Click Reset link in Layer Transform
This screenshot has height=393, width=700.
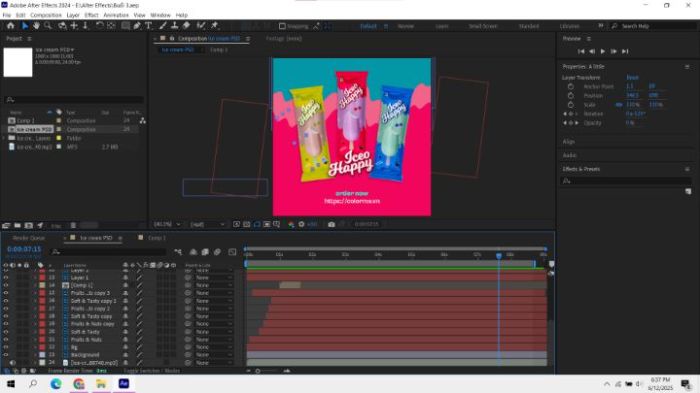pos(632,77)
